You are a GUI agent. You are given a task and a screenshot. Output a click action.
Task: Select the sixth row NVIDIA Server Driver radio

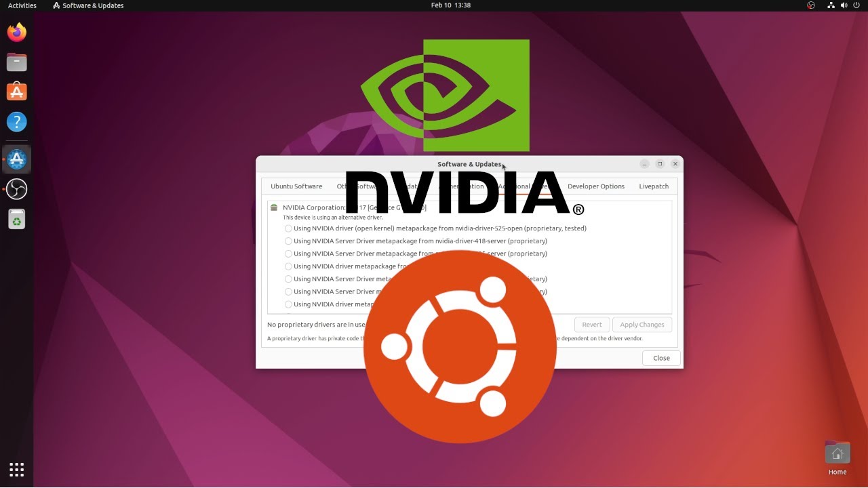click(x=288, y=291)
